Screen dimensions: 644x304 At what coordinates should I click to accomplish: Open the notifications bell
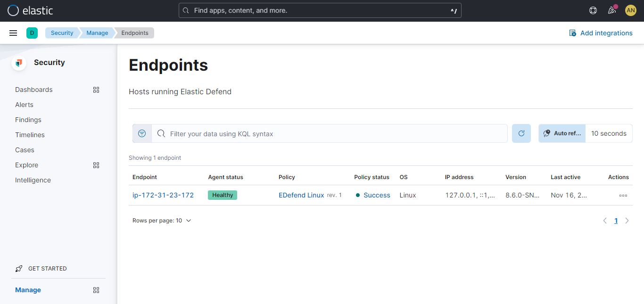[x=611, y=10]
